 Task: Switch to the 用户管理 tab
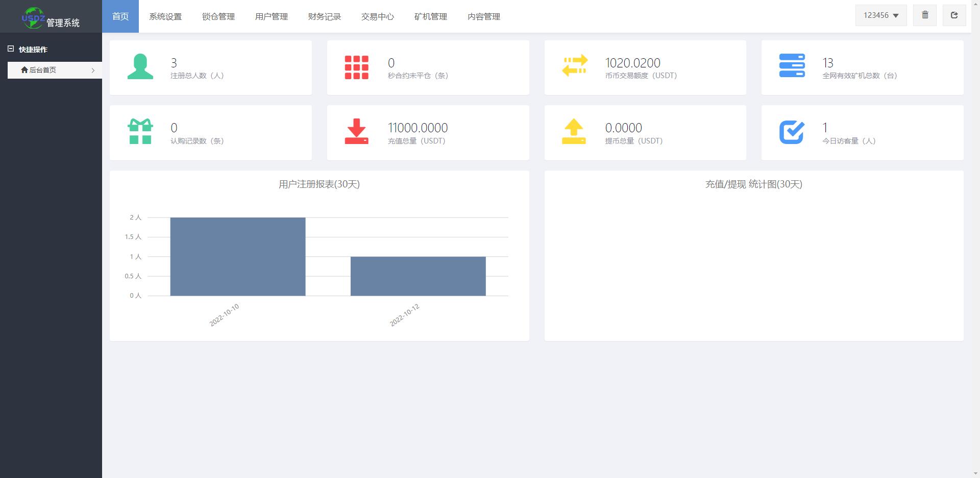pyautogui.click(x=272, y=17)
